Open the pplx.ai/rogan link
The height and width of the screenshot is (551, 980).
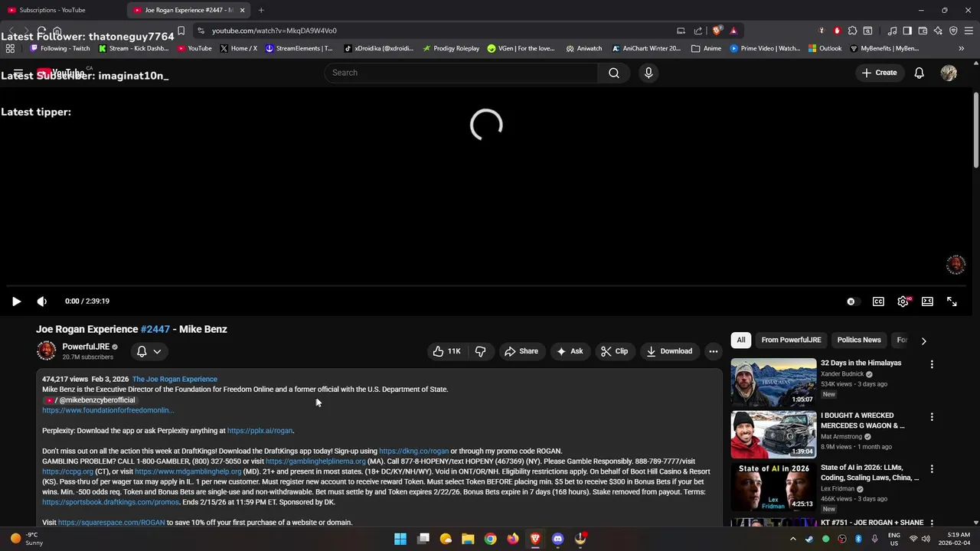click(x=260, y=431)
